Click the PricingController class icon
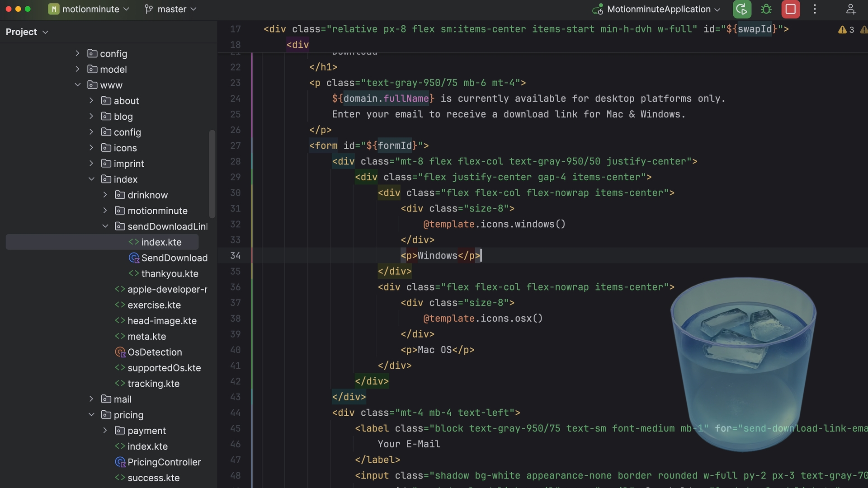Screen dimensions: 868x488 pos(120,462)
